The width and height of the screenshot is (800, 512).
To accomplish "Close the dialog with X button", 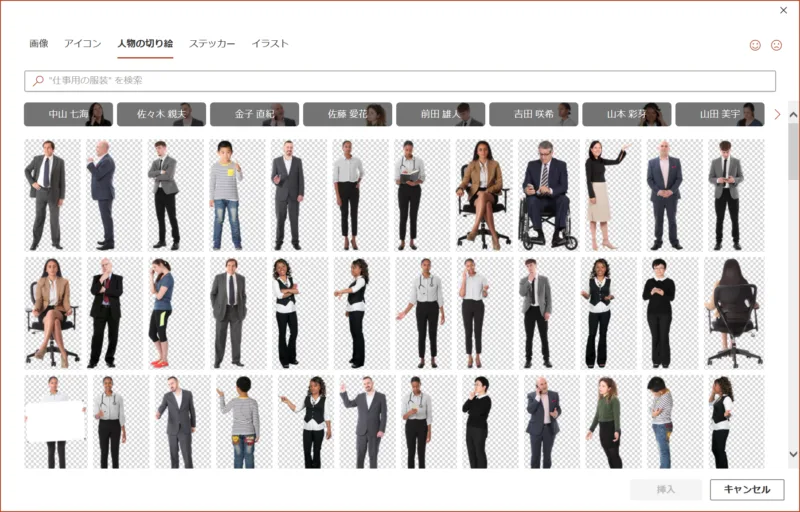I will (784, 10).
